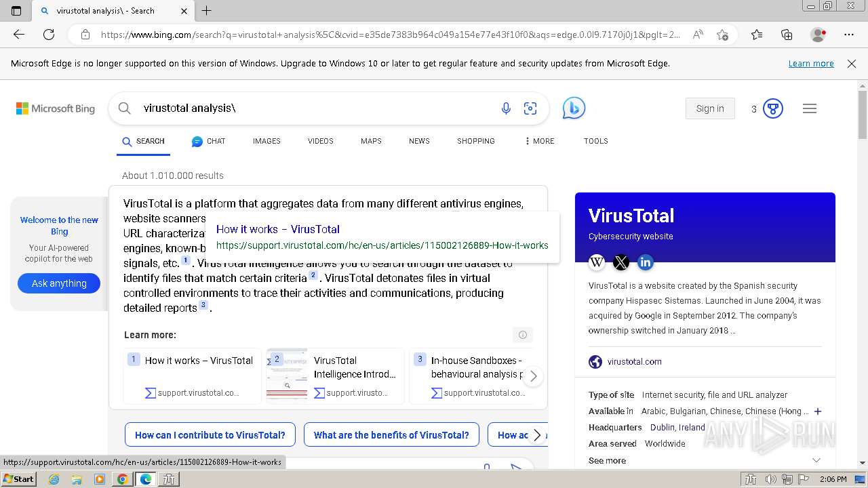Image resolution: width=868 pixels, height=488 pixels.
Task: Open visual search camera icon
Action: tap(530, 108)
